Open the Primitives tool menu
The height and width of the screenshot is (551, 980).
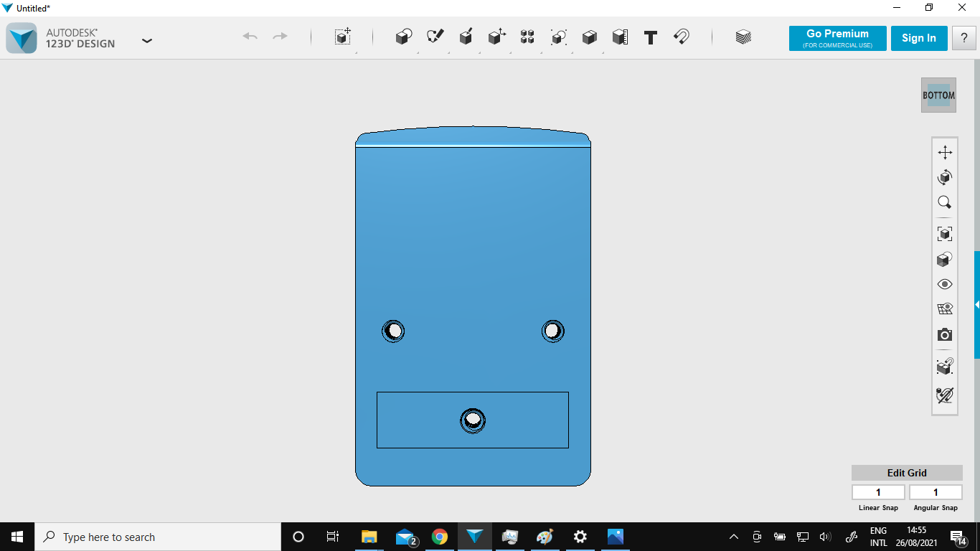coord(404,37)
